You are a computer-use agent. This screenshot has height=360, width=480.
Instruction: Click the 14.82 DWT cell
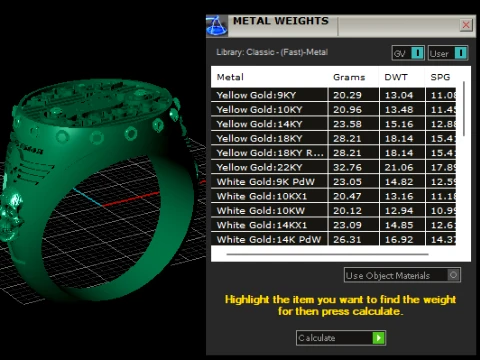(402, 182)
